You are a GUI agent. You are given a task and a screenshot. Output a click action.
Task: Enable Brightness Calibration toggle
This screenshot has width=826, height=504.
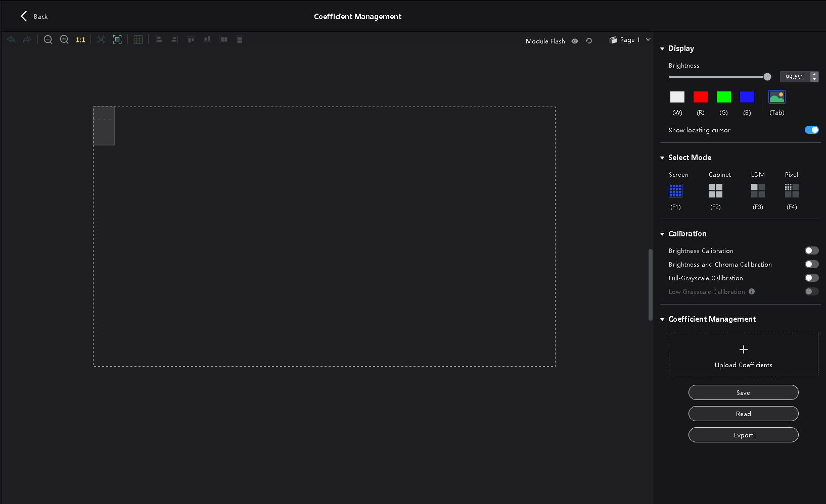pyautogui.click(x=811, y=250)
